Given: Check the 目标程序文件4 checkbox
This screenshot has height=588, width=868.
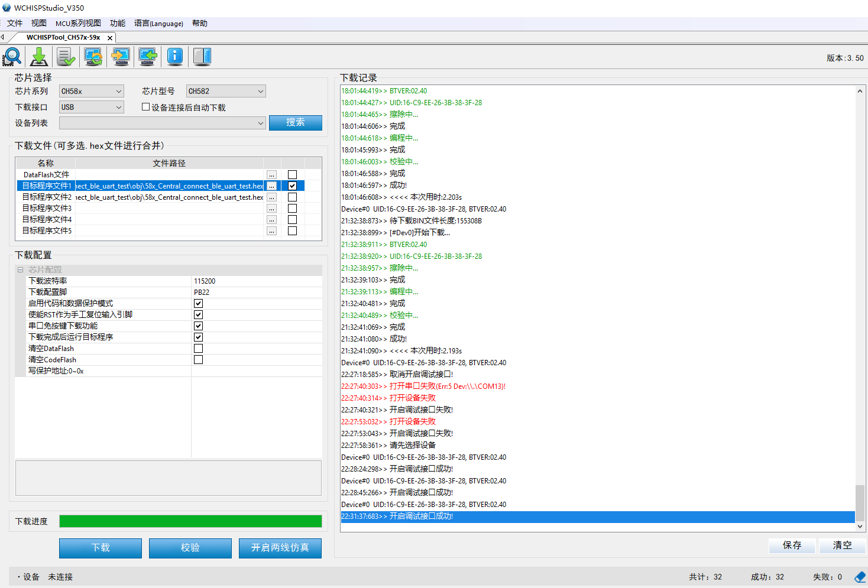Looking at the screenshot, I should (x=292, y=220).
